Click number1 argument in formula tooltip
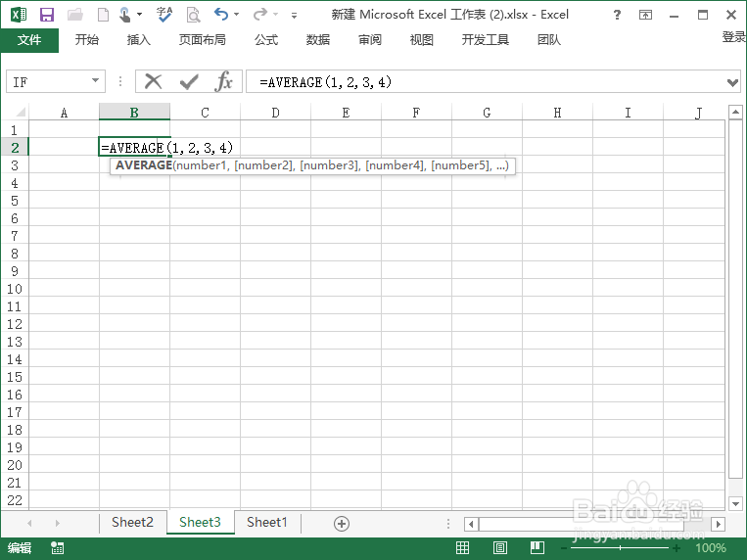The image size is (747, 560). click(x=201, y=165)
